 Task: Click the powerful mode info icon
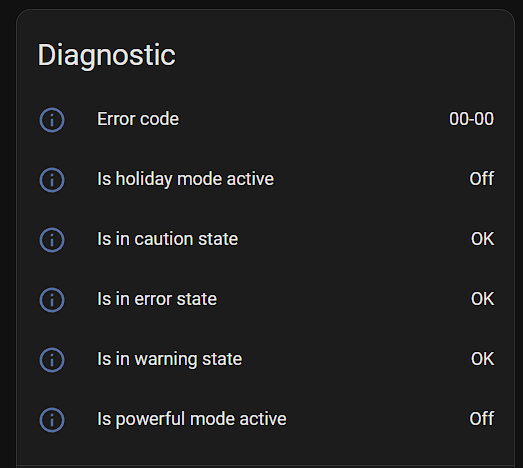52,420
